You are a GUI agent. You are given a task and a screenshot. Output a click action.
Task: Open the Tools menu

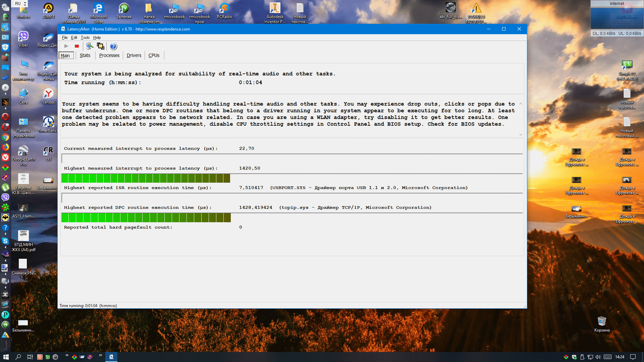(85, 38)
